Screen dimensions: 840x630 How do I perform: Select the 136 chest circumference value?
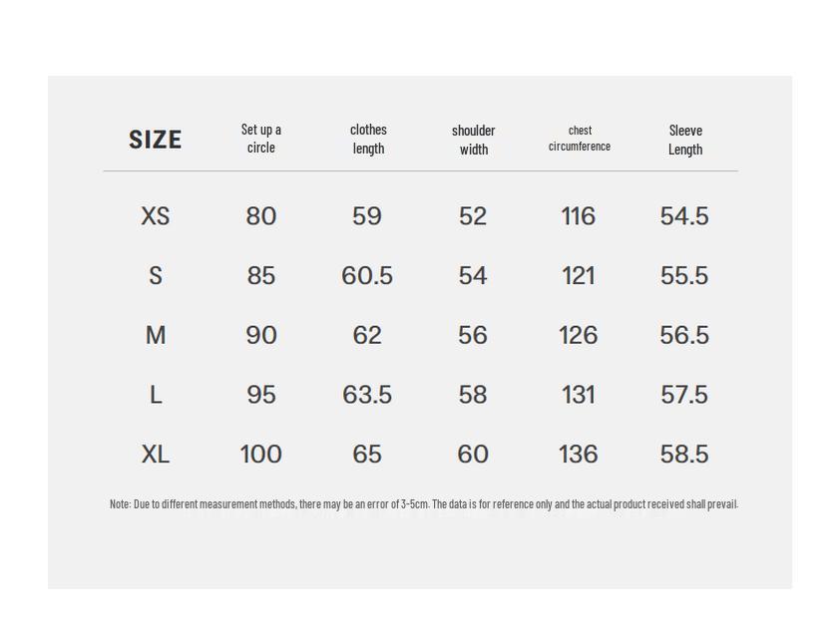coord(579,455)
